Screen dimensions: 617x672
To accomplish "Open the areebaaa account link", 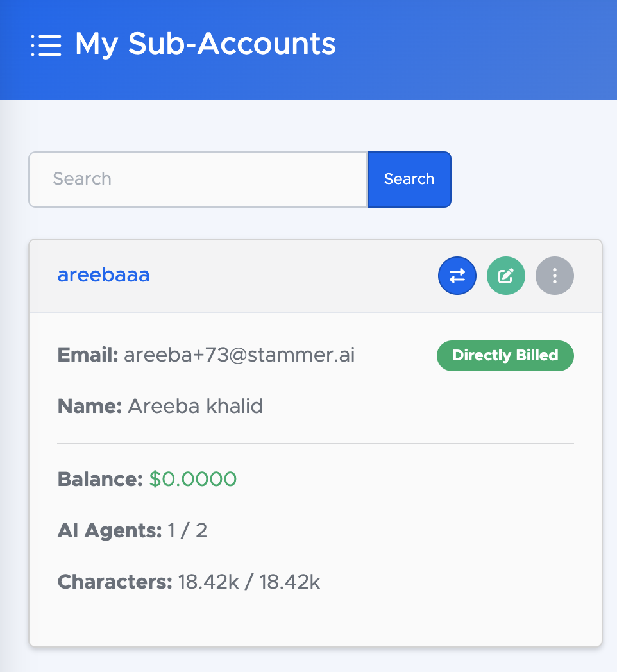I will click(103, 274).
